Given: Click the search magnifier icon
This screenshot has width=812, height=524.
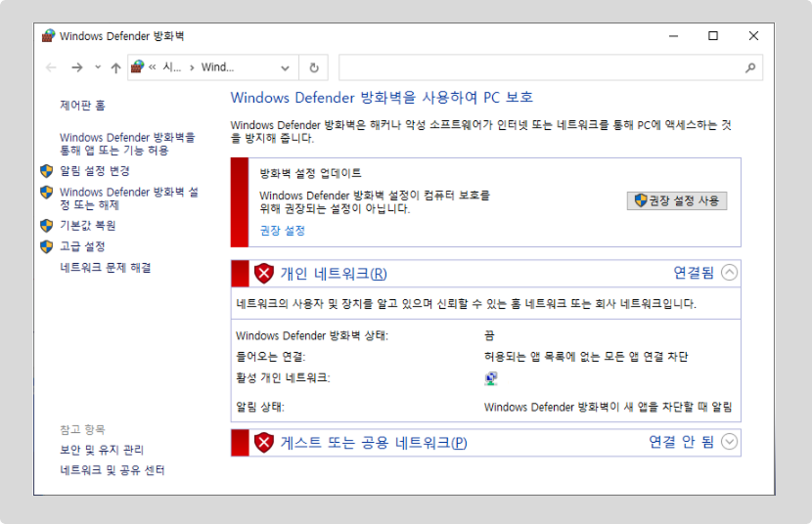Looking at the screenshot, I should point(750,67).
